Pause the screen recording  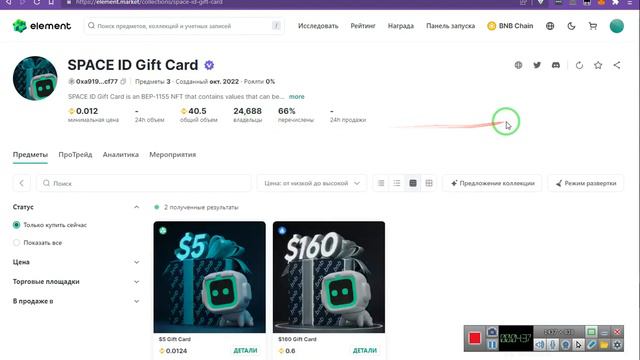click(492, 345)
